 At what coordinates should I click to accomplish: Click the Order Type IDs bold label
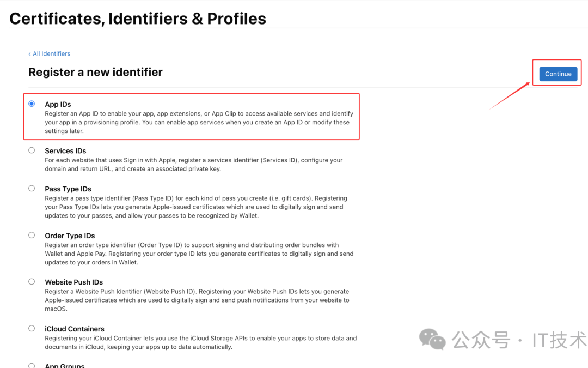tap(70, 236)
